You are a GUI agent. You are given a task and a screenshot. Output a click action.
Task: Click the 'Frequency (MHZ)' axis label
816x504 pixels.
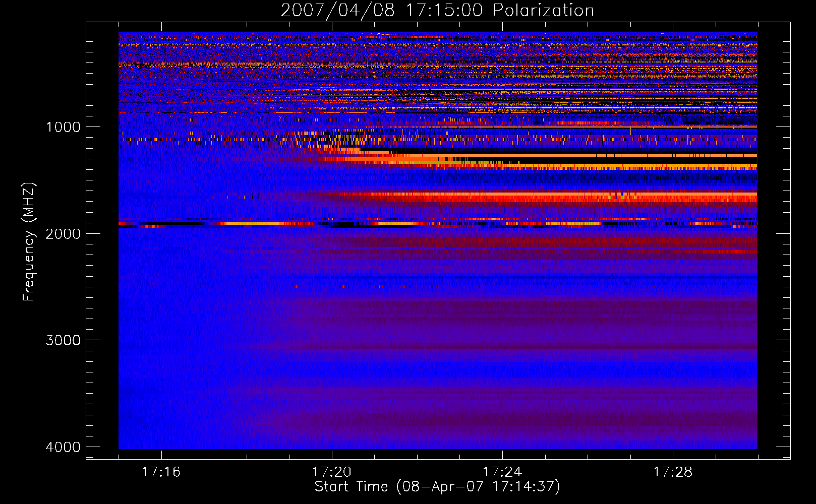pos(29,242)
